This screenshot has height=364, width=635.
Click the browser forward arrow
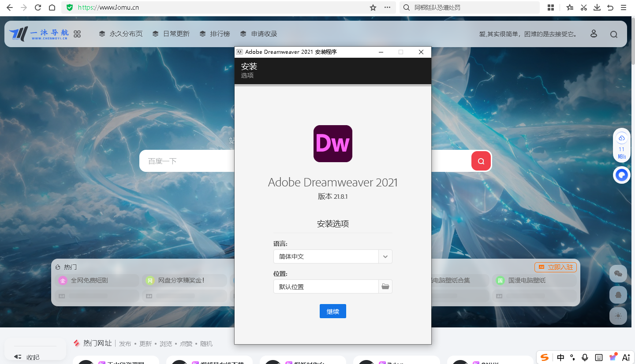tap(24, 7)
